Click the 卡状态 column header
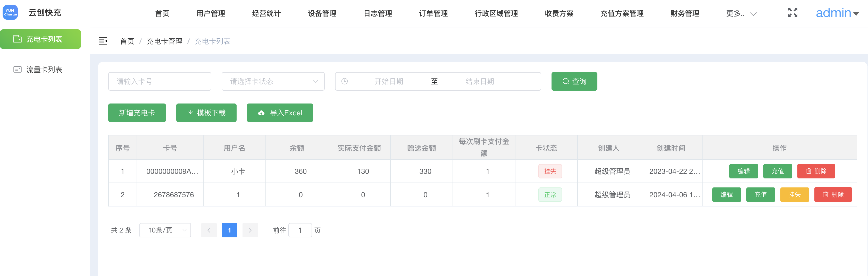The width and height of the screenshot is (868, 276). 546,148
